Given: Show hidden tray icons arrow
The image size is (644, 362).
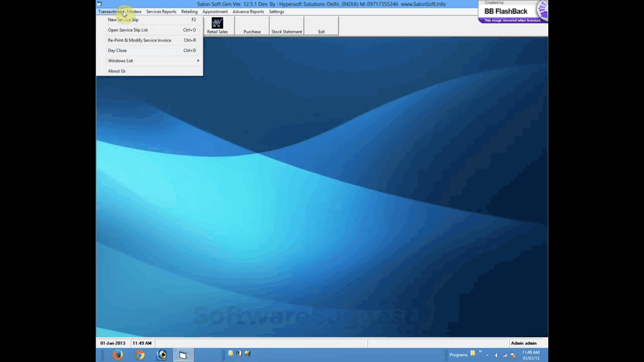Looking at the screenshot, I should (487, 355).
